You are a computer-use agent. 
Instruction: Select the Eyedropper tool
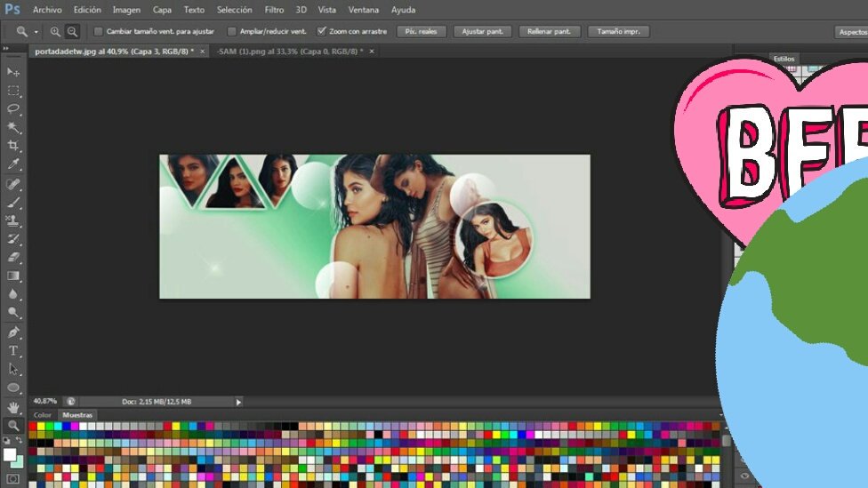pos(13,164)
